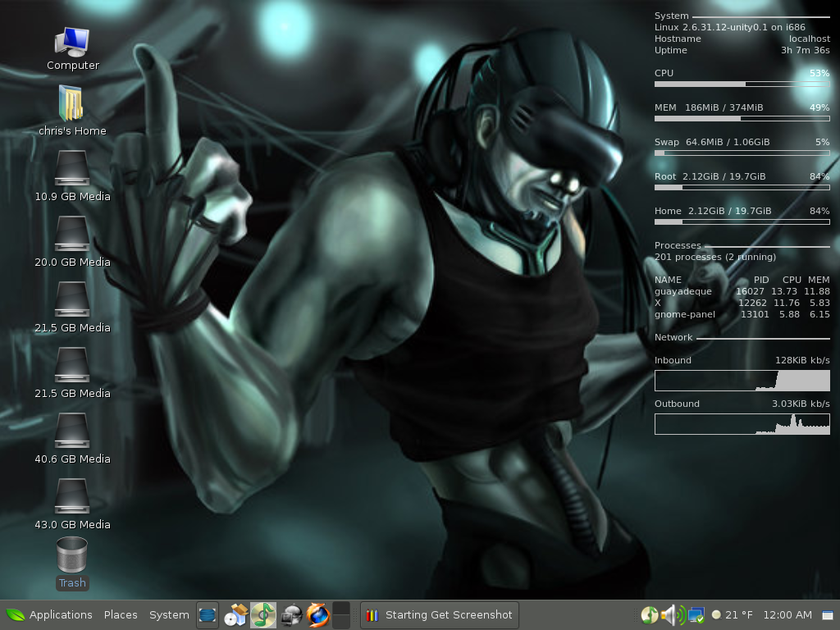
Task: Click the software installer package launcher
Action: (x=236, y=614)
